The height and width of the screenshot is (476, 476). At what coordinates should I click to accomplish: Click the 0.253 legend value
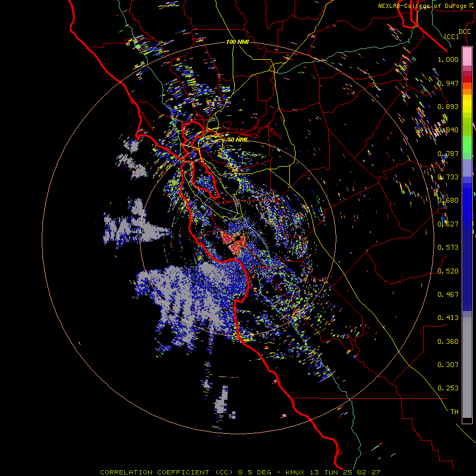(448, 388)
